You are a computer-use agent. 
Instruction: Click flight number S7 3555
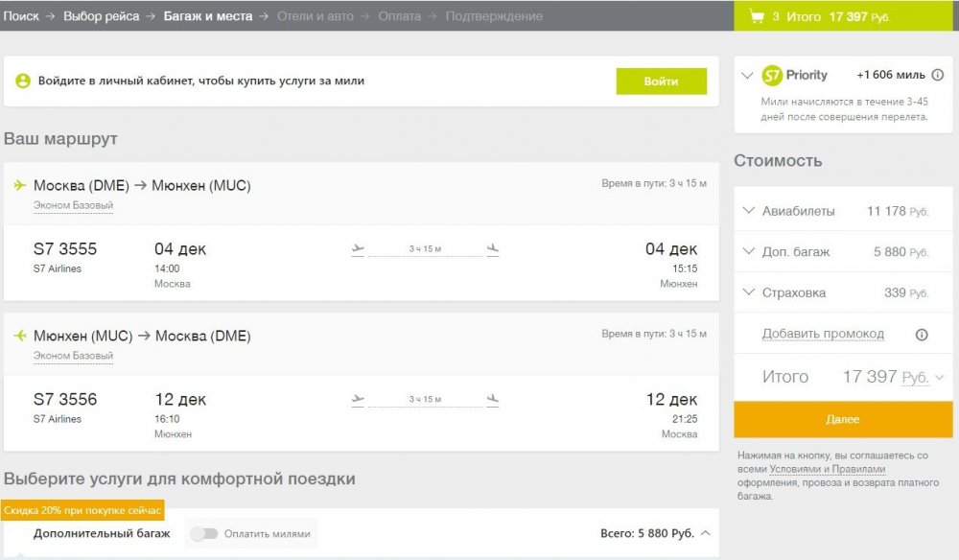click(65, 248)
